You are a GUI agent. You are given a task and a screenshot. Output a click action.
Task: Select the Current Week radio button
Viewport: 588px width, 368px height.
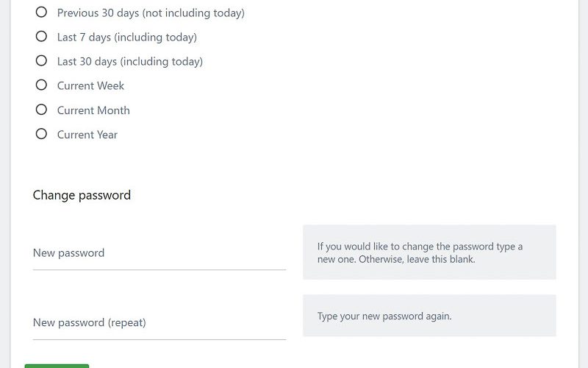(x=41, y=85)
